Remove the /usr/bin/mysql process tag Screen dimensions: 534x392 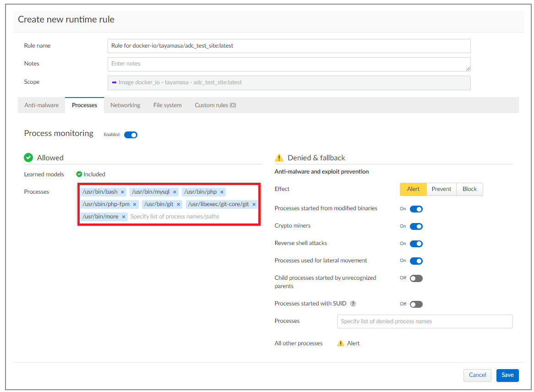coord(174,192)
